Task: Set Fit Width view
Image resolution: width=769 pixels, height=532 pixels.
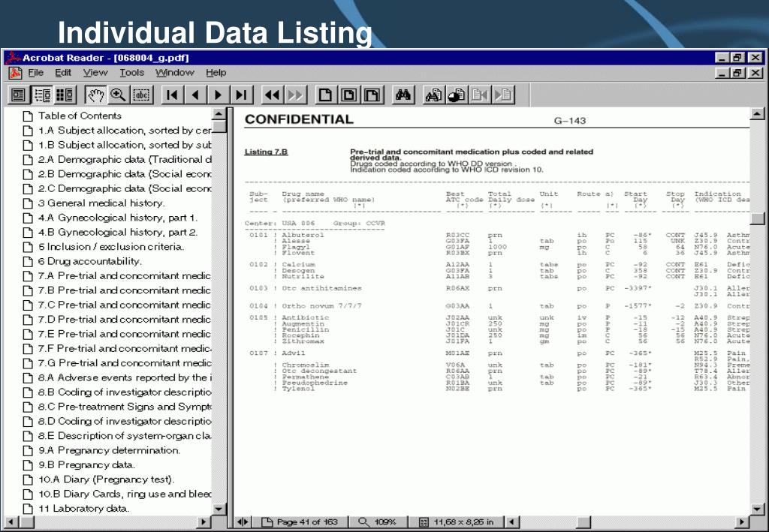Action: pos(372,95)
